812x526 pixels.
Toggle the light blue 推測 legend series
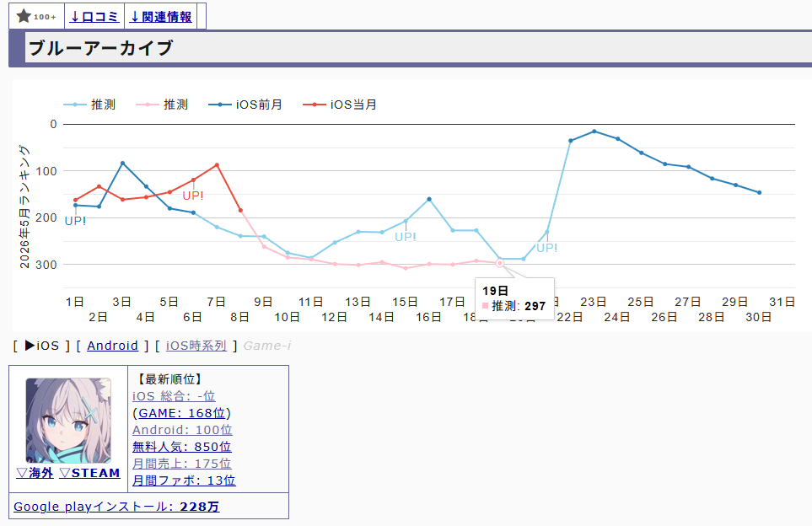[x=89, y=105]
